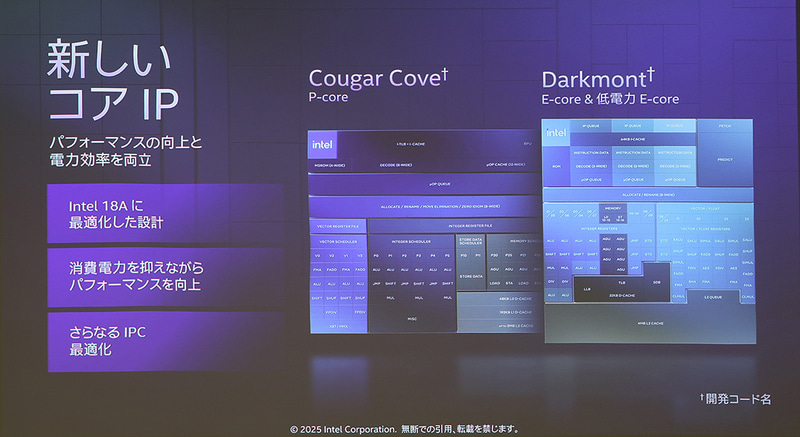Click the INTEGER REGISTER FILE block
This screenshot has height=437, width=800.
(x=454, y=226)
